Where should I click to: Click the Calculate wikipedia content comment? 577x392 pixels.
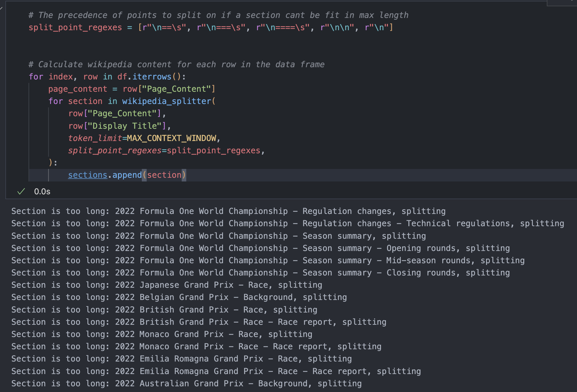pyautogui.click(x=177, y=64)
